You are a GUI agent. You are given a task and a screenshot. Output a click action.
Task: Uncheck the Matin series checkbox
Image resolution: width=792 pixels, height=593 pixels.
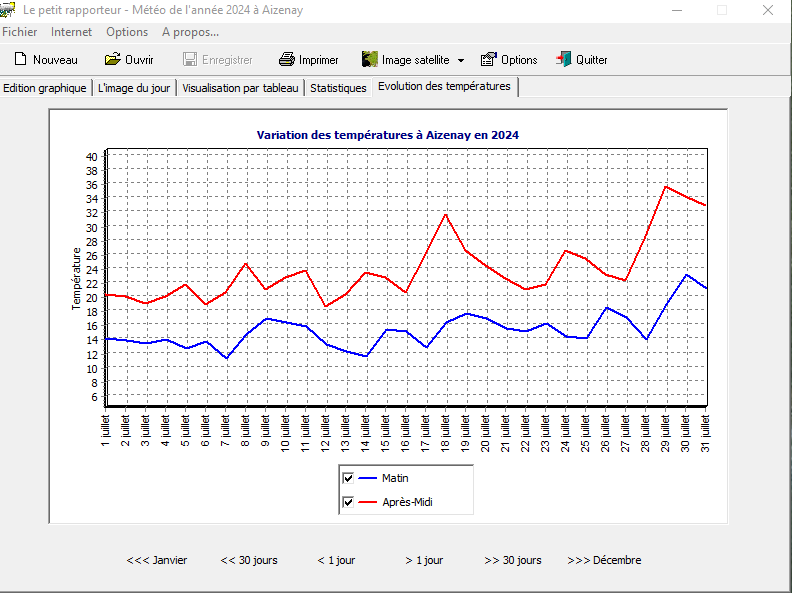(x=348, y=478)
